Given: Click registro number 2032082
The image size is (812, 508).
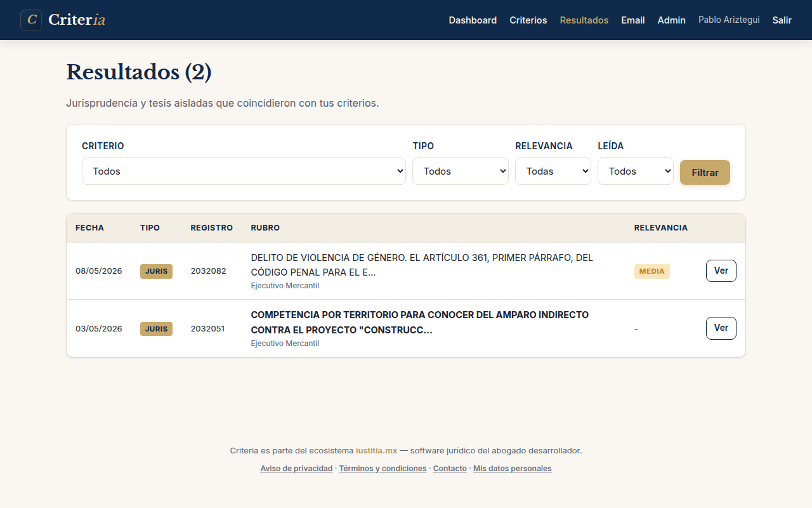Looking at the screenshot, I should point(208,271).
